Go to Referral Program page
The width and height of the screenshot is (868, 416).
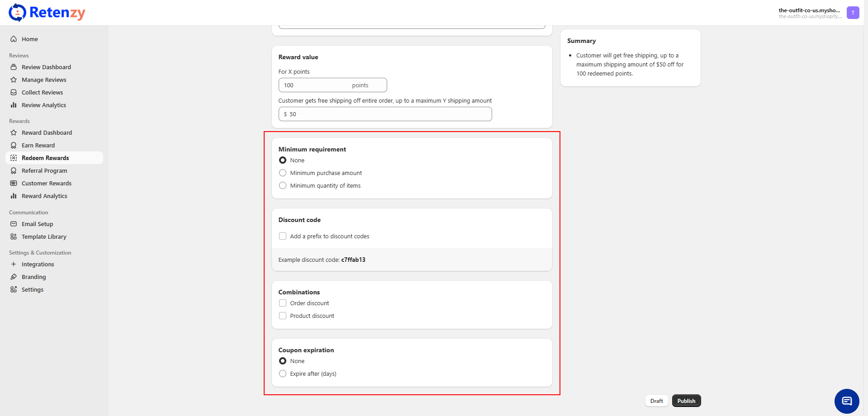click(44, 170)
